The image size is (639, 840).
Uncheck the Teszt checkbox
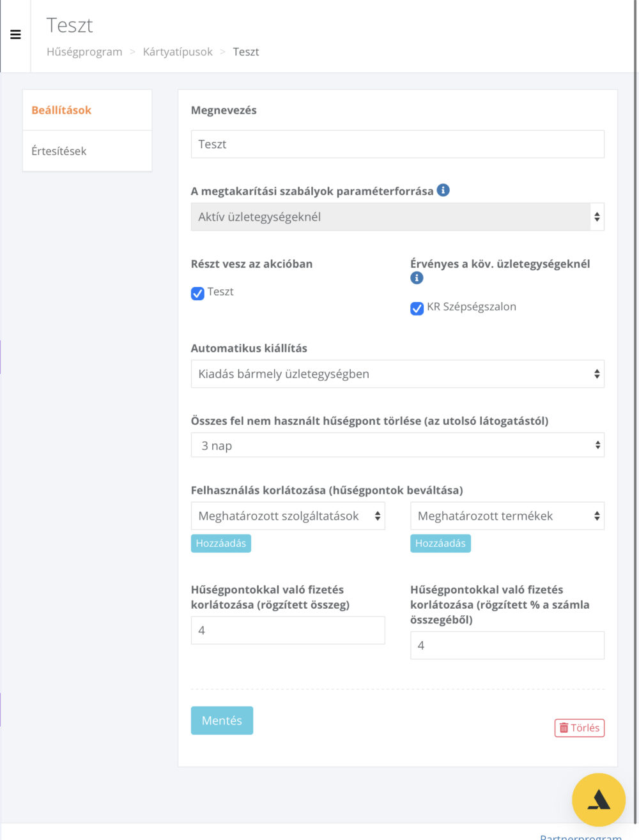point(197,293)
